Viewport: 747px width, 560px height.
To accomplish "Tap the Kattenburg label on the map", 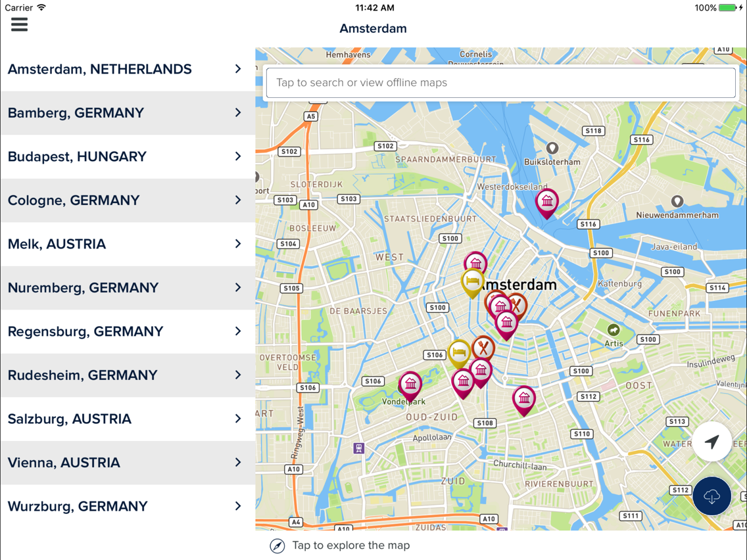I will click(620, 283).
